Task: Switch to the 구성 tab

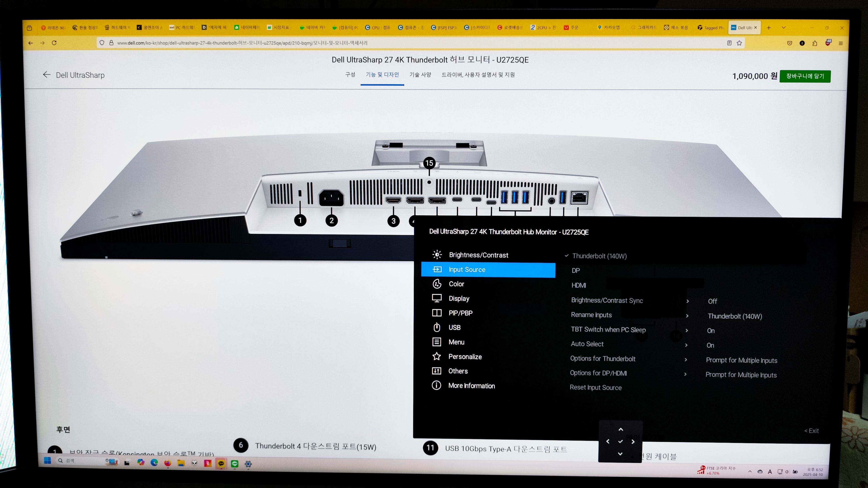Action: [350, 74]
